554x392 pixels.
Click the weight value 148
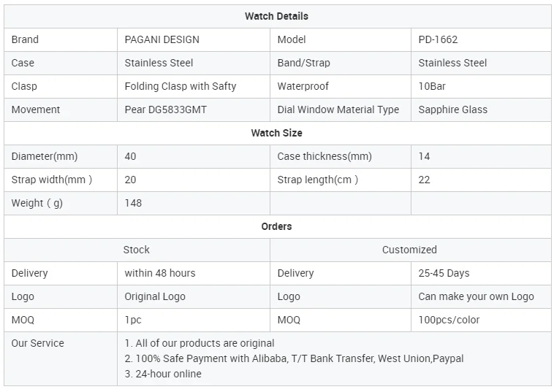(x=133, y=203)
